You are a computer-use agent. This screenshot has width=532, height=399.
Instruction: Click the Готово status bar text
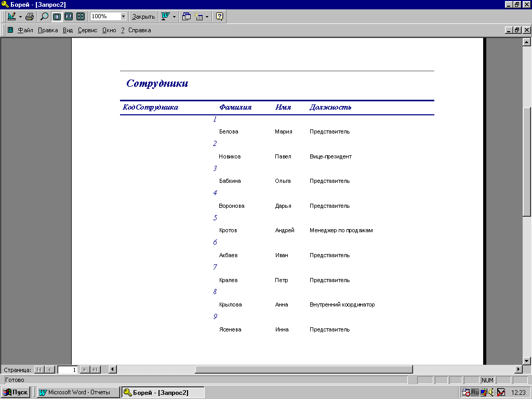click(15, 380)
